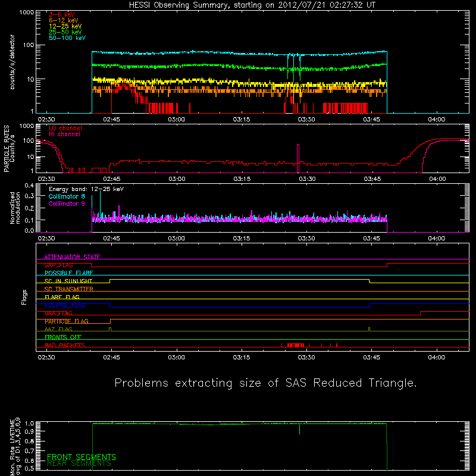Click the 'Energy band: 12-25 keV' label
This screenshot has width=476, height=476.
[86, 189]
